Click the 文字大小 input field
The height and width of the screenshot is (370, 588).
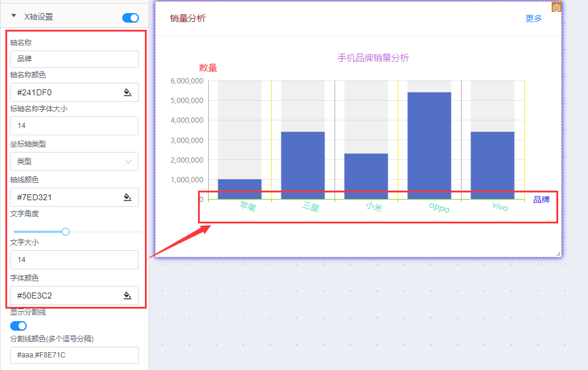[x=75, y=260]
